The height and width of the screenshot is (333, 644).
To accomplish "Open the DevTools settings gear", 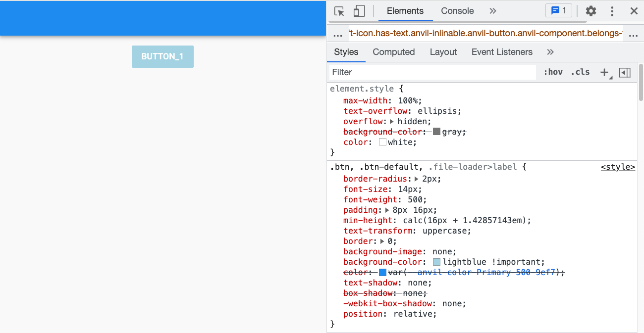I will click(x=590, y=10).
